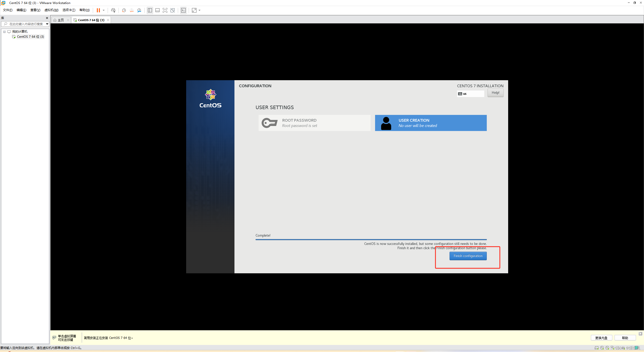
Task: Expand the library search filter dropdown
Action: tap(47, 24)
